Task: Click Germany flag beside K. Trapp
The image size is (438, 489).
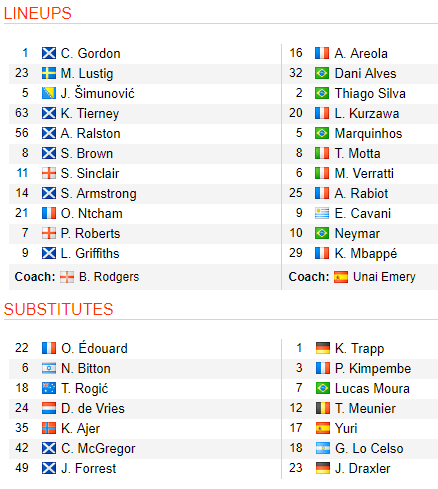Action: (323, 348)
